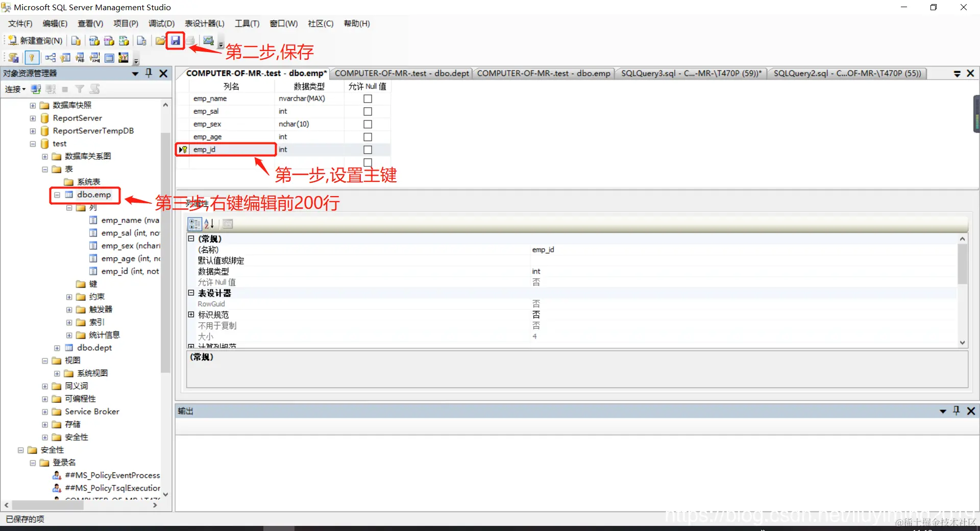The height and width of the screenshot is (531, 980).
Task: Expand the 触发器 (Triggers) folder
Action: point(69,309)
